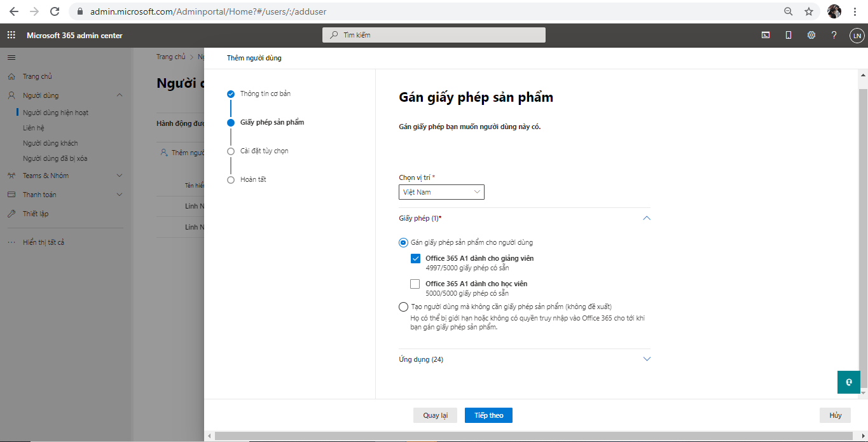Open the Việt Nam location dropdown
The height and width of the screenshot is (442, 868).
point(441,192)
